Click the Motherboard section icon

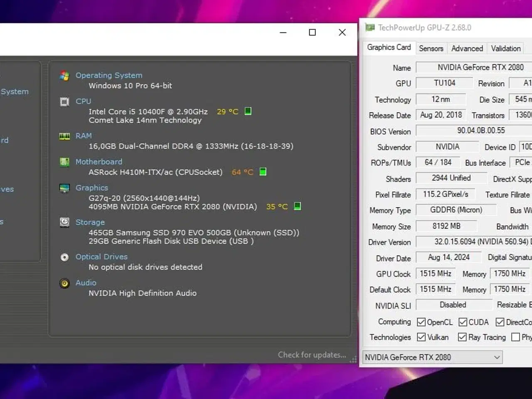pyautogui.click(x=64, y=162)
